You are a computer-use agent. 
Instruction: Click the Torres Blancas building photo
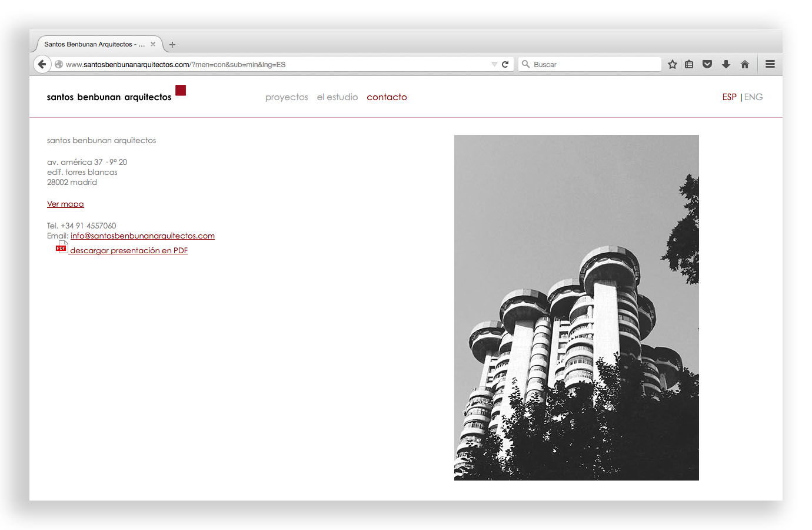[x=576, y=307]
